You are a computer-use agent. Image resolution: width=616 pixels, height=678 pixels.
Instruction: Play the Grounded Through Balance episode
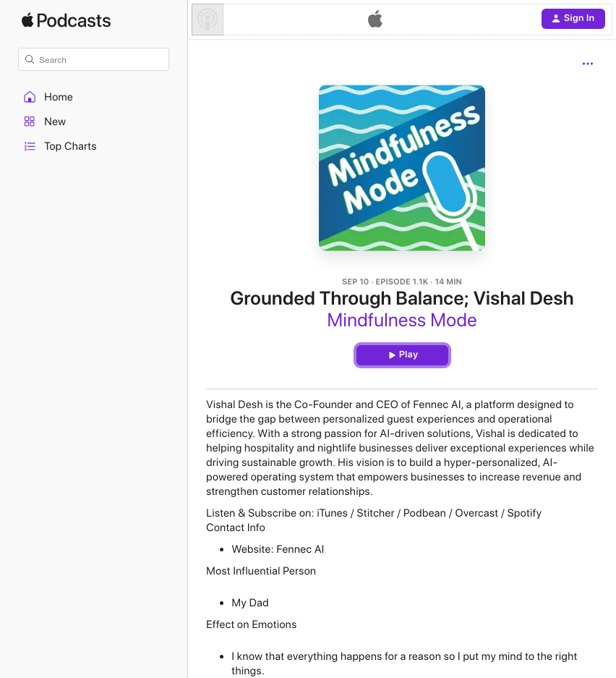(402, 355)
